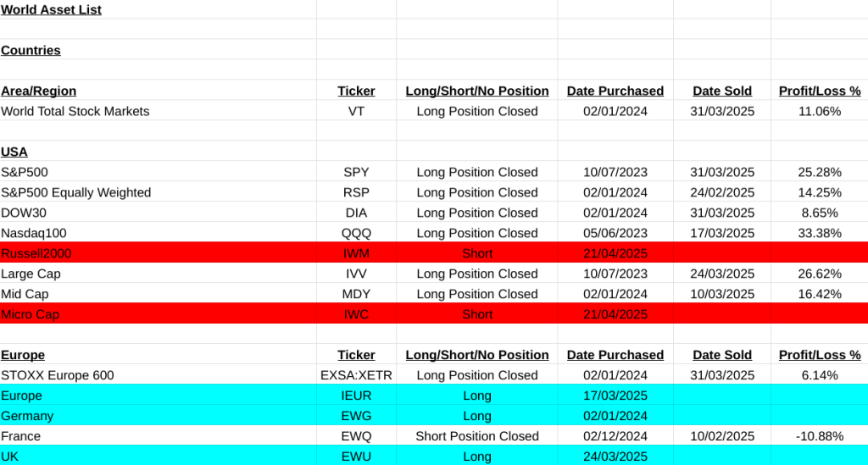This screenshot has height=465, width=868.
Task: Select the SPY ticker cell
Action: [x=356, y=172]
